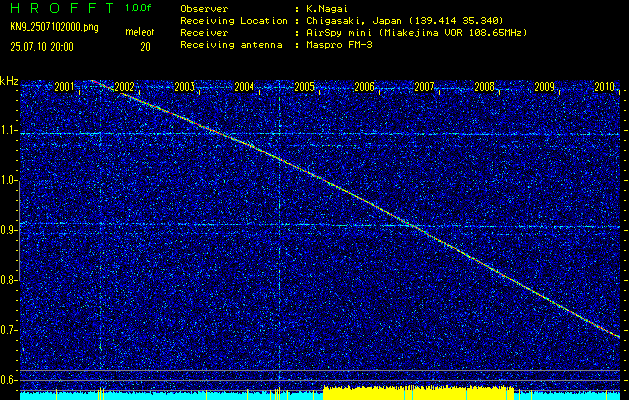Click the timestamp 25.07.10 20:00
629x400 pixels.
(42, 47)
